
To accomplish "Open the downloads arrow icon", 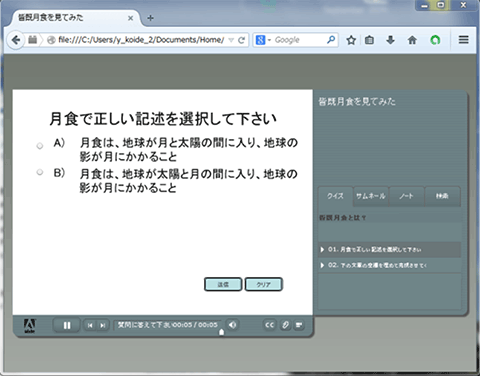I will click(x=390, y=40).
